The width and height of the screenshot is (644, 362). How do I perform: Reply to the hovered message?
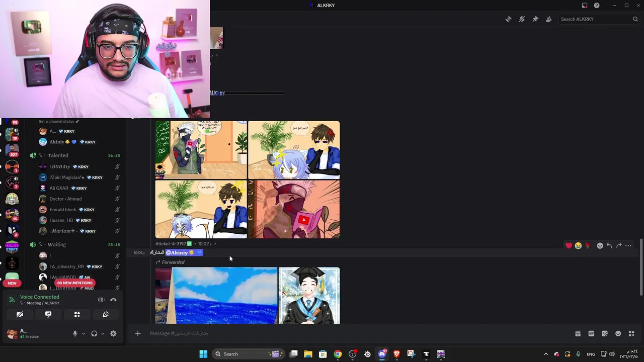609,246
